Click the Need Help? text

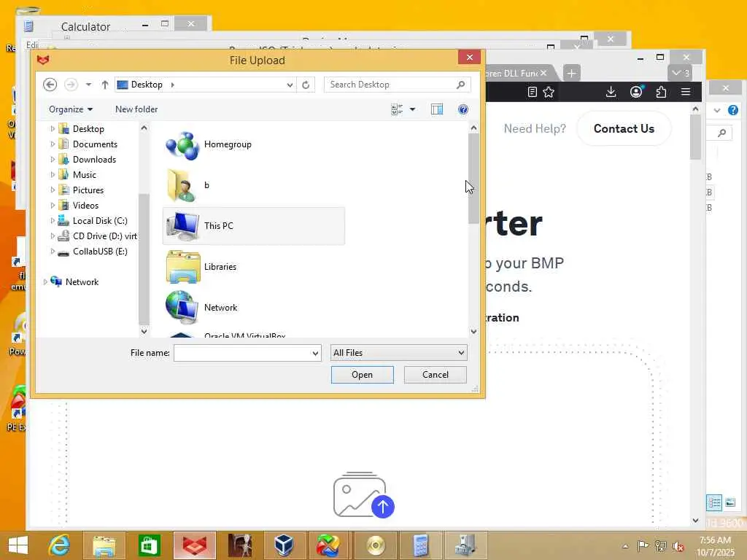click(x=535, y=128)
